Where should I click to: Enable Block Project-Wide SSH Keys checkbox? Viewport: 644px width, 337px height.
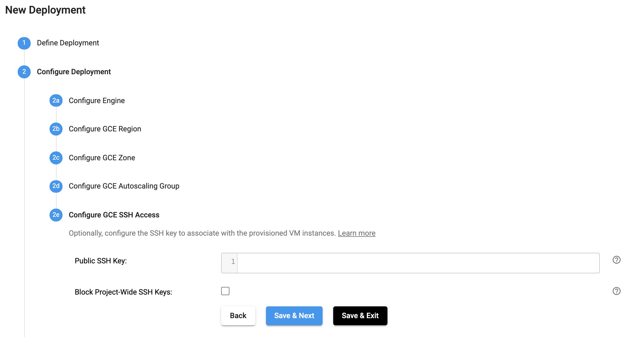225,291
